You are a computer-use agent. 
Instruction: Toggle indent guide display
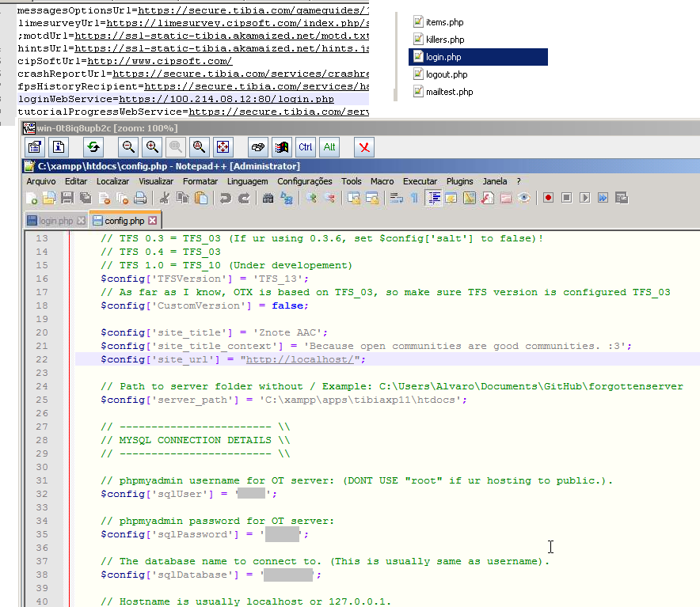tap(433, 198)
